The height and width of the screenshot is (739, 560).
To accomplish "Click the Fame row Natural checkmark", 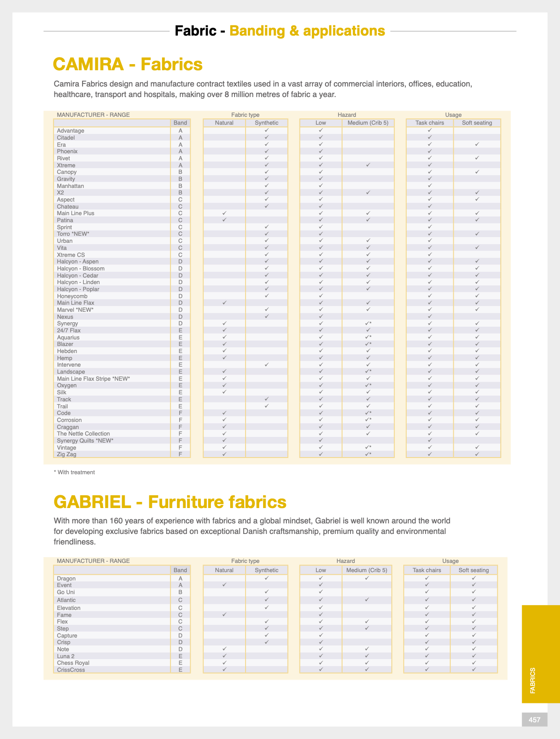I will [x=224, y=615].
